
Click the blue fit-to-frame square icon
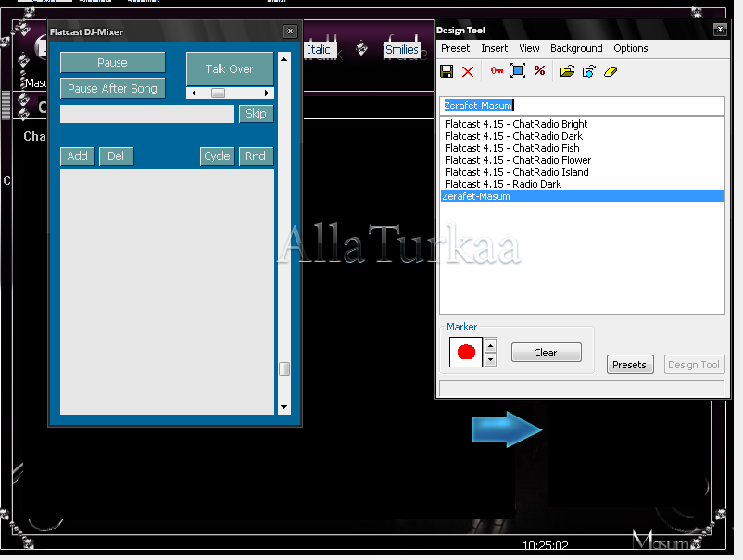518,71
